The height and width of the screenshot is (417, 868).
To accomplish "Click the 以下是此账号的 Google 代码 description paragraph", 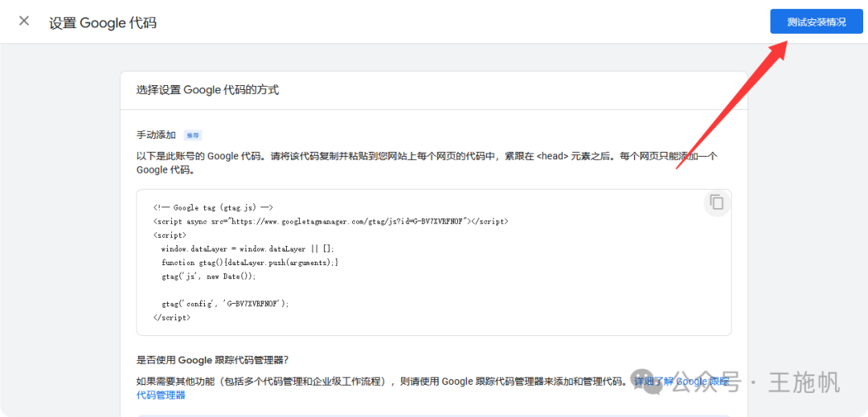I will (x=427, y=163).
